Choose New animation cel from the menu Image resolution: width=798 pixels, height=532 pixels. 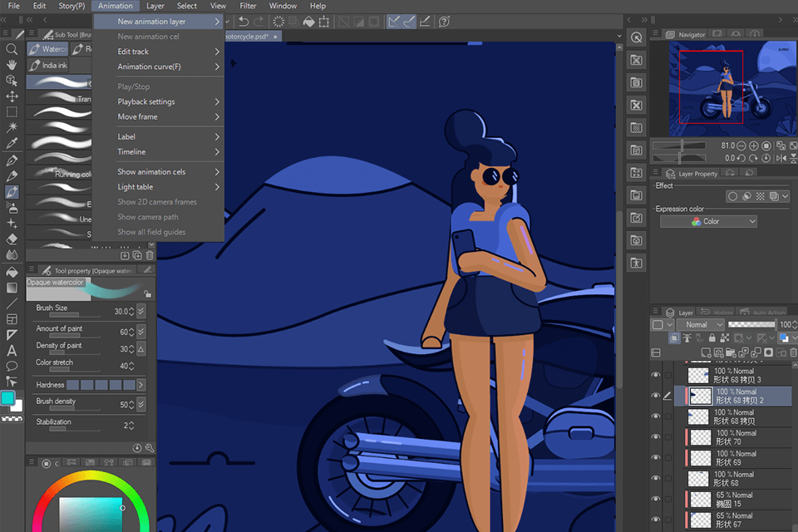coord(148,35)
